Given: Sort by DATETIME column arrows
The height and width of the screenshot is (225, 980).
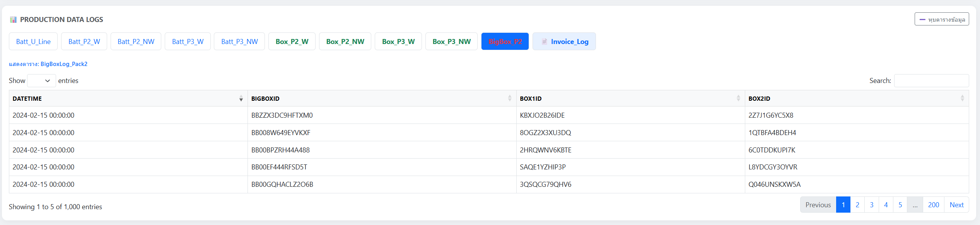Looking at the screenshot, I should coord(241,98).
